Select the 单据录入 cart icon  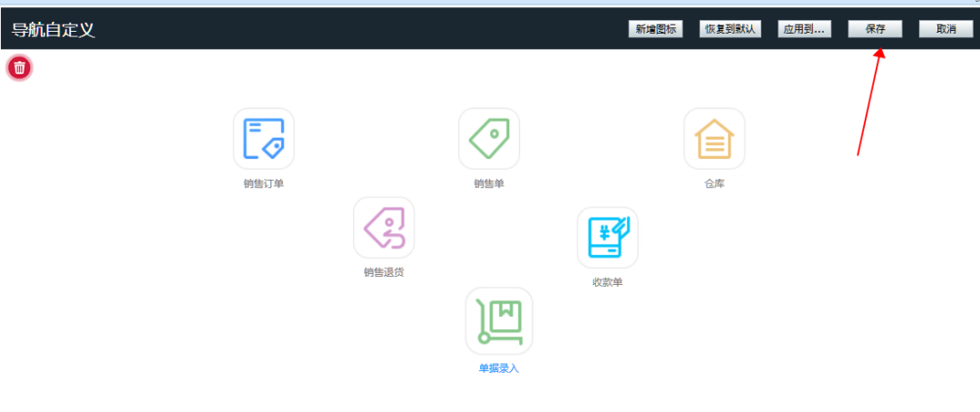coord(499,320)
